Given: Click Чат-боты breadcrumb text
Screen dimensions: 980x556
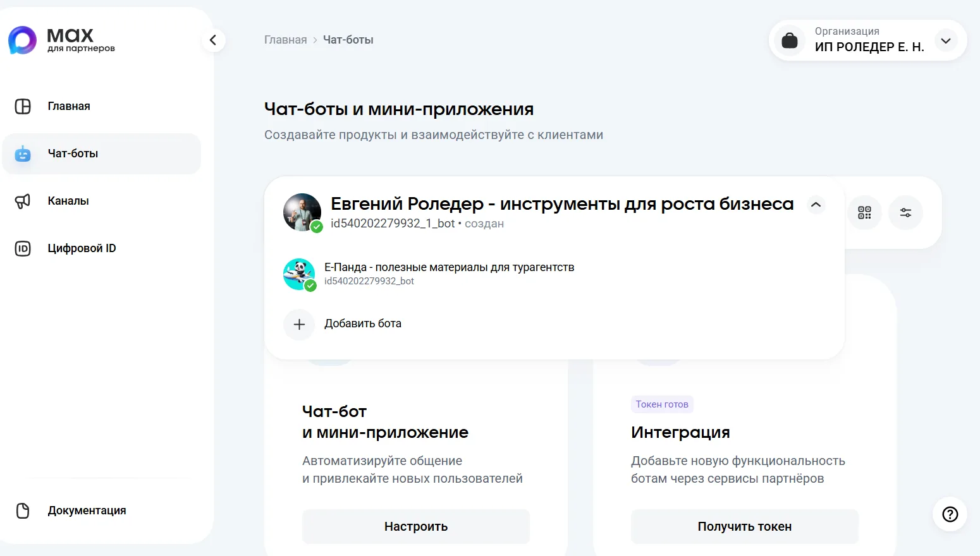Looking at the screenshot, I should 348,40.
